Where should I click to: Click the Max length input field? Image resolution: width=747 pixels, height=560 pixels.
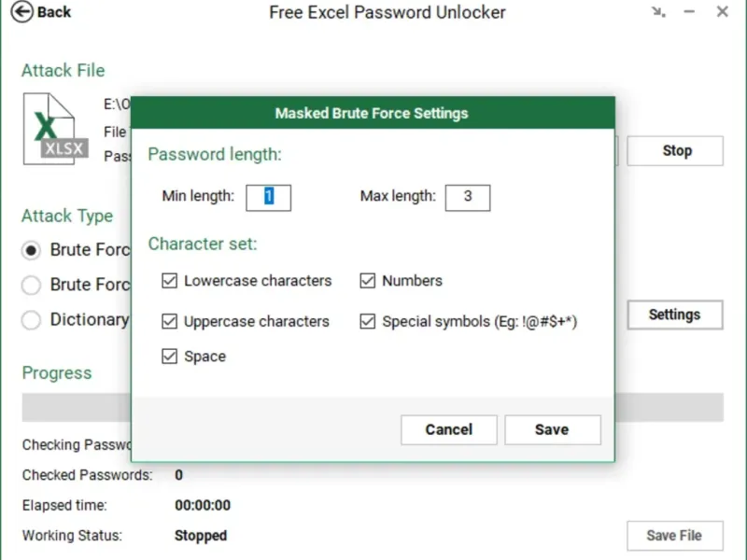468,198
